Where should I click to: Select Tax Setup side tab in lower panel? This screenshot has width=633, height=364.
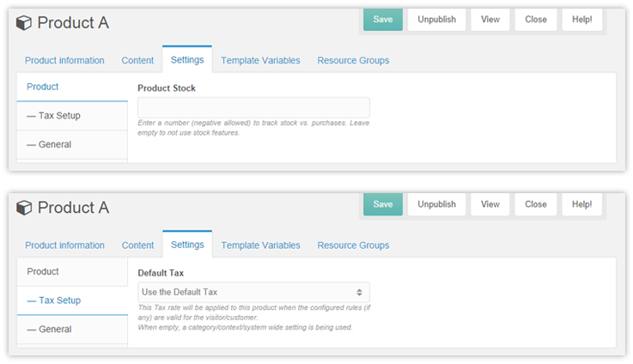click(x=72, y=300)
